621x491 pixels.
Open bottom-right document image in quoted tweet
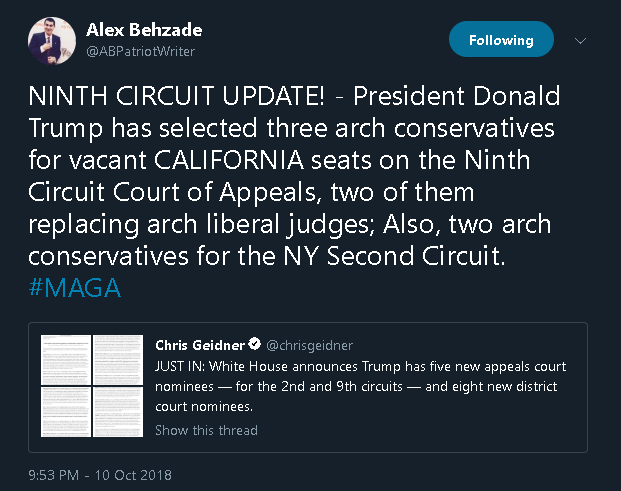pos(119,413)
